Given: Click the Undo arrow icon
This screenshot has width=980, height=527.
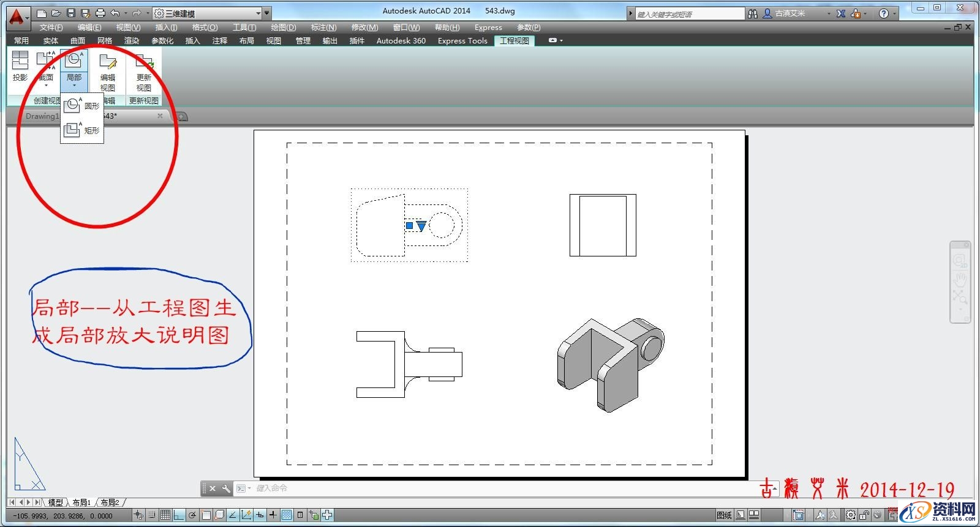Looking at the screenshot, I should [115, 13].
